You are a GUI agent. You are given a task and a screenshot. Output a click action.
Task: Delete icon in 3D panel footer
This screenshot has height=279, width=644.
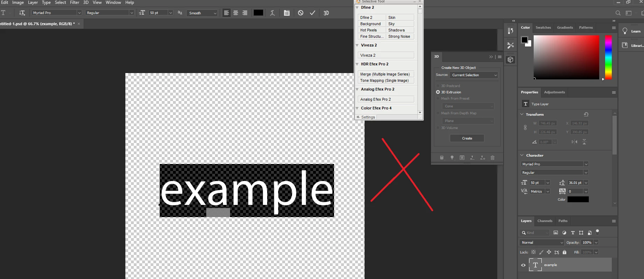[493, 158]
